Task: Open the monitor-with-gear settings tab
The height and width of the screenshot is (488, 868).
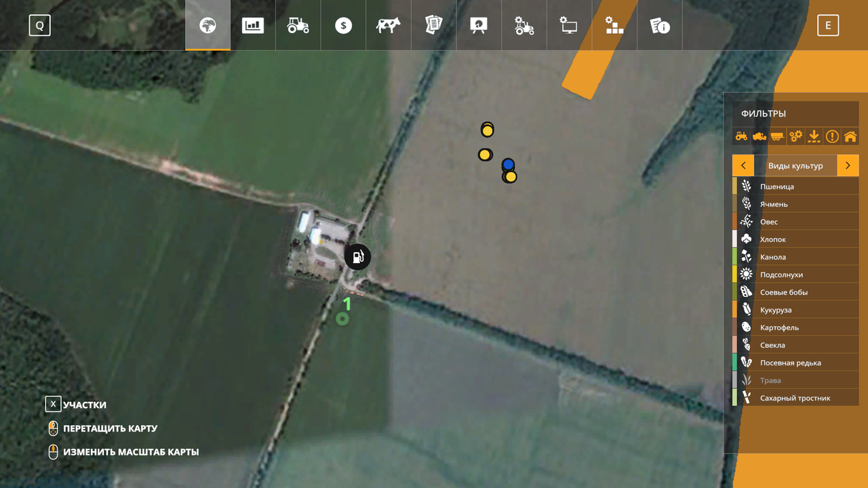Action: pos(569,25)
